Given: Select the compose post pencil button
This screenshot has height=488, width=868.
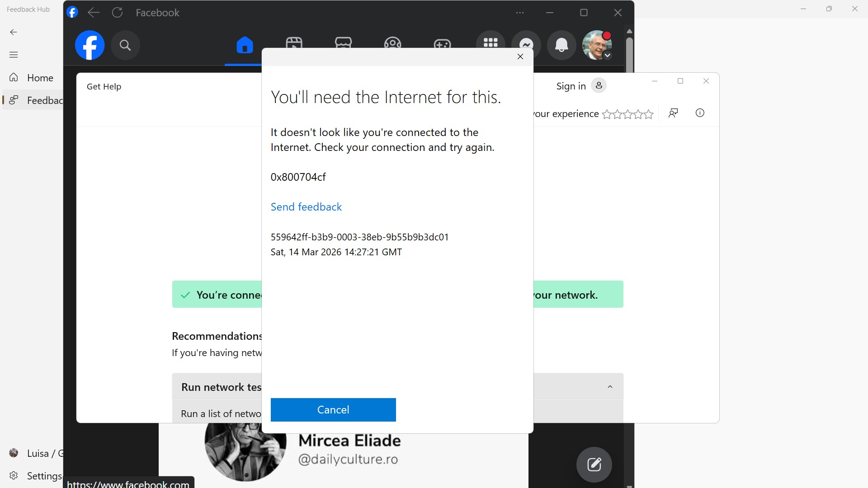Looking at the screenshot, I should coord(594,465).
